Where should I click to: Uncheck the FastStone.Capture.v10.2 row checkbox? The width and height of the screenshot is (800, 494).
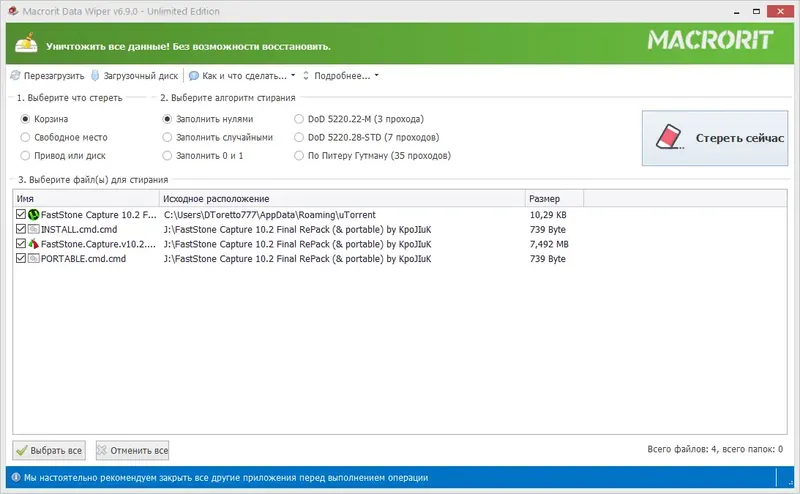click(21, 243)
